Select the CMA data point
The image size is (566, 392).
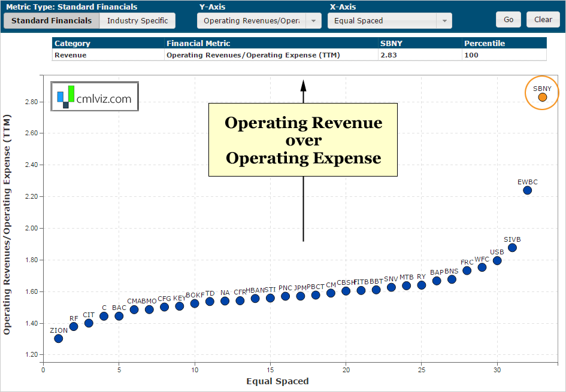(134, 309)
